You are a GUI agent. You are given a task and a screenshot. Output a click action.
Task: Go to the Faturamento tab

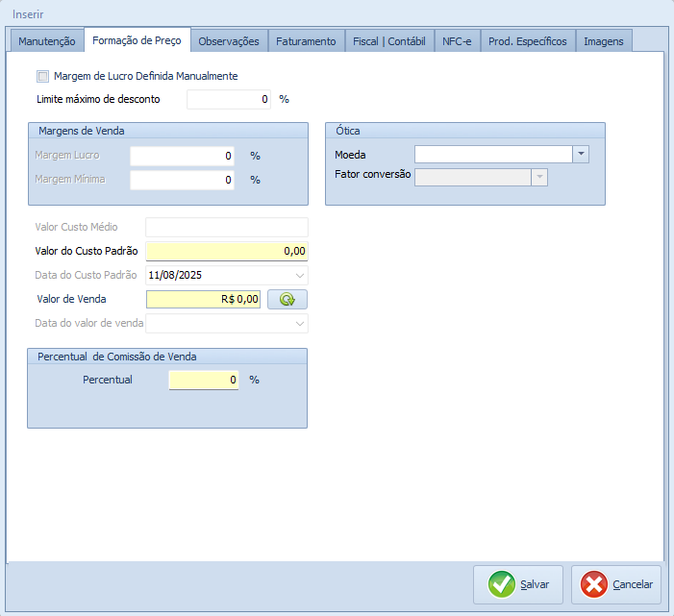click(x=306, y=41)
